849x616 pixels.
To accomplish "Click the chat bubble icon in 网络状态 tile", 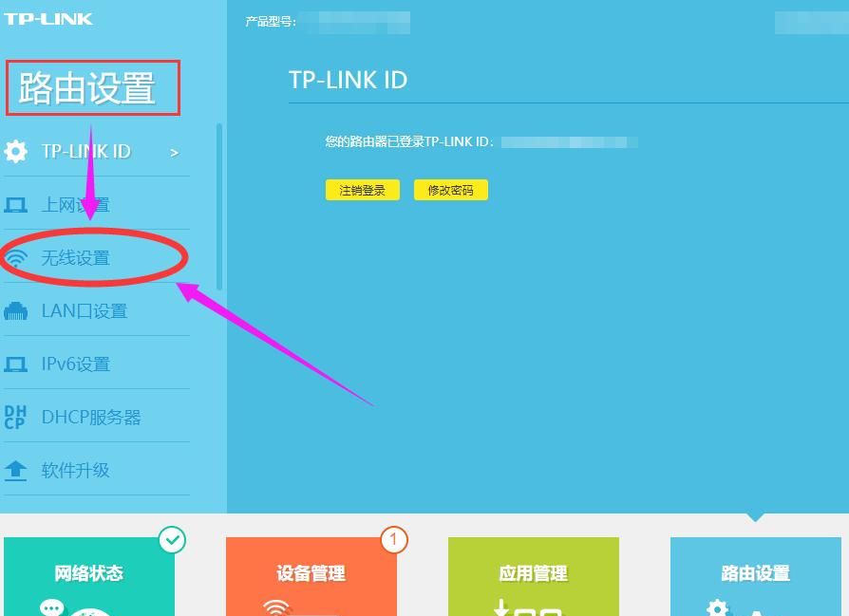I will [52, 607].
